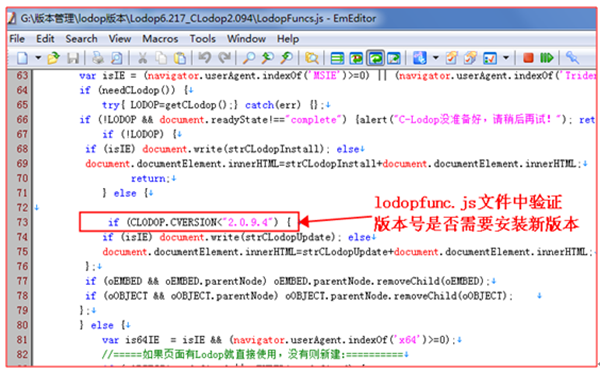Open the Edit menu

tap(45, 39)
